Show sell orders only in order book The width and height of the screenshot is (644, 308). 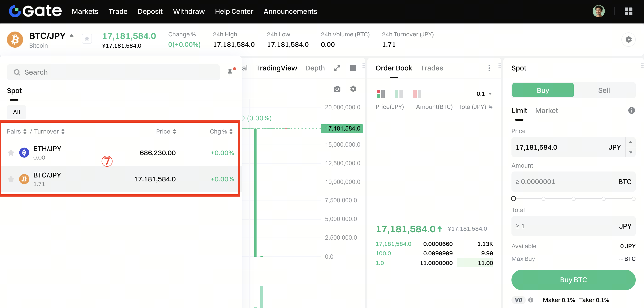click(417, 94)
